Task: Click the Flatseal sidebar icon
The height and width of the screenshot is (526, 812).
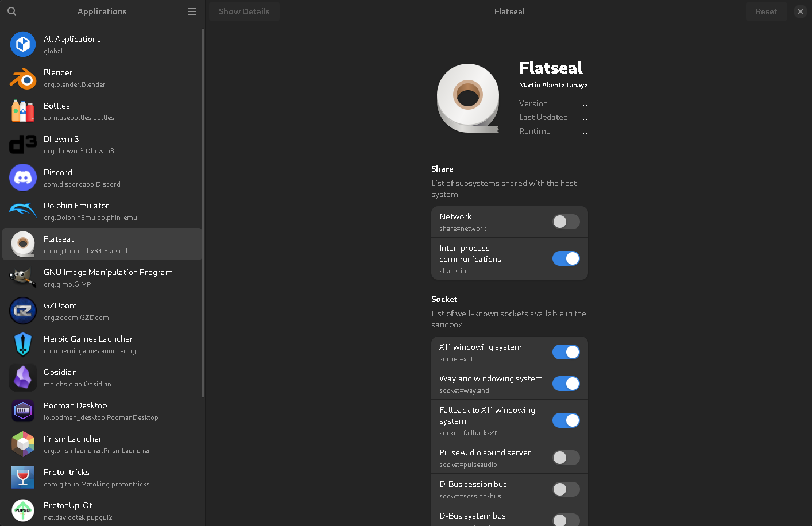Action: coord(23,244)
